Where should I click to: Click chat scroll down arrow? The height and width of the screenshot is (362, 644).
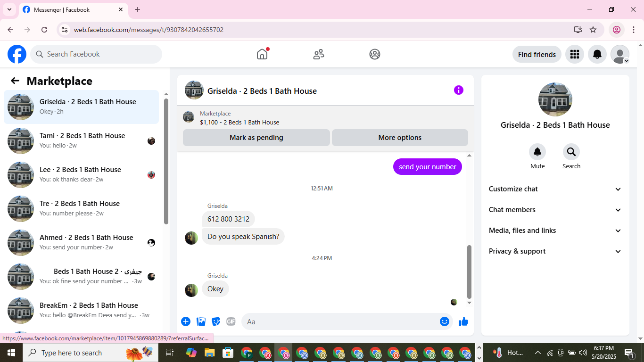pos(469,303)
